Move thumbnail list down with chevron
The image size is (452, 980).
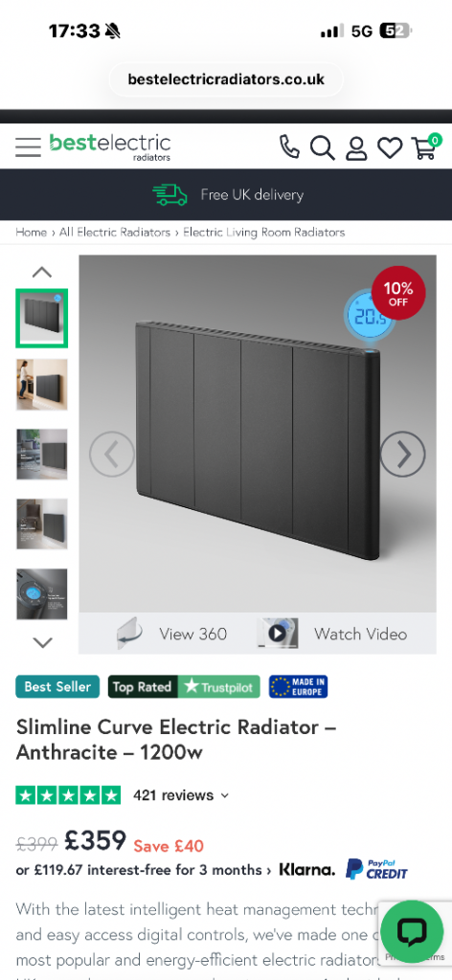pos(42,642)
